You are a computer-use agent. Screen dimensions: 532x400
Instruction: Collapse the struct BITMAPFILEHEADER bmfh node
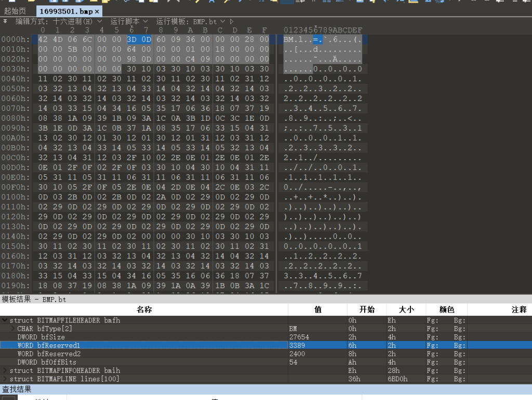tap(5, 320)
